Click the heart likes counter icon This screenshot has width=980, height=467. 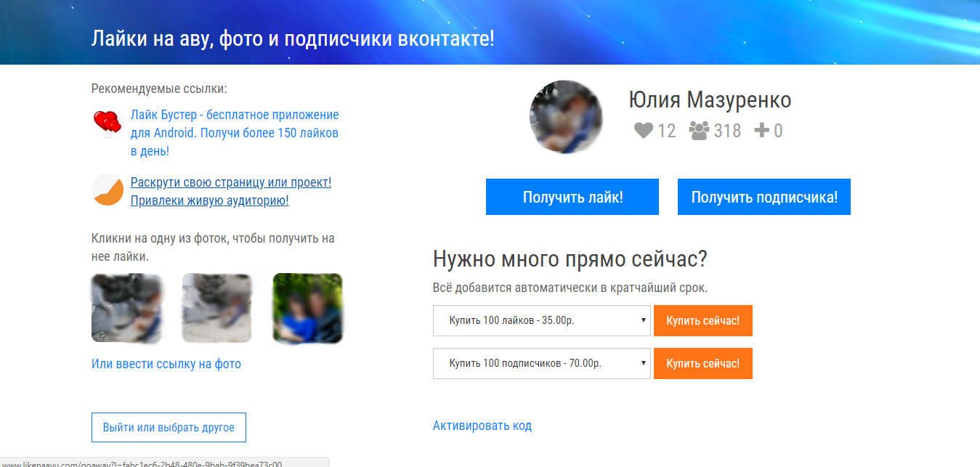click(x=644, y=131)
